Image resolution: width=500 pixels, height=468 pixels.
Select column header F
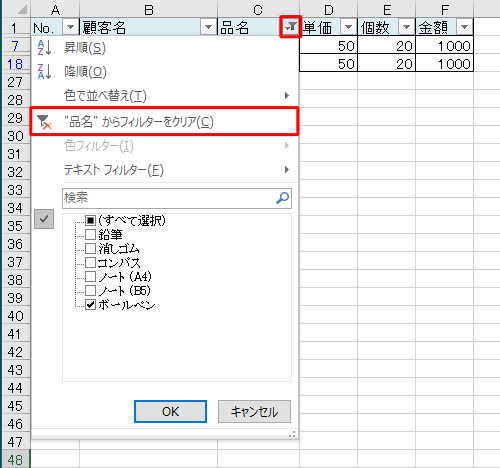pyautogui.click(x=445, y=9)
